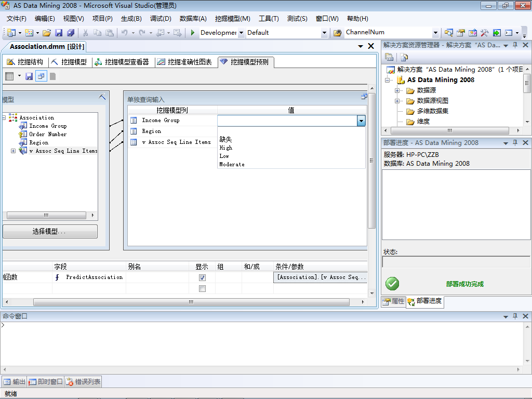
Task: Click the grey document icon in prediction toolbar
Action: click(52, 76)
